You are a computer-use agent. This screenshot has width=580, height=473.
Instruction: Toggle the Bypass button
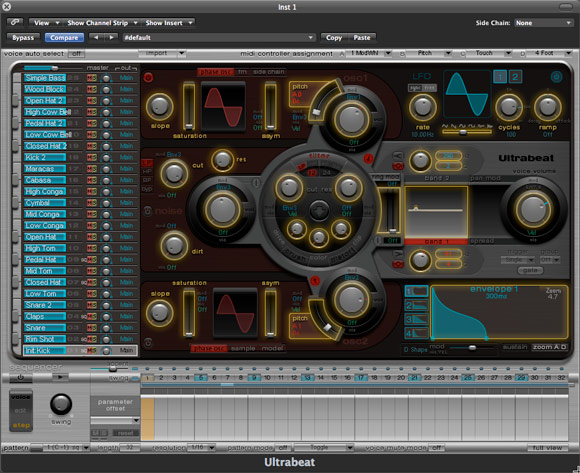tap(23, 37)
